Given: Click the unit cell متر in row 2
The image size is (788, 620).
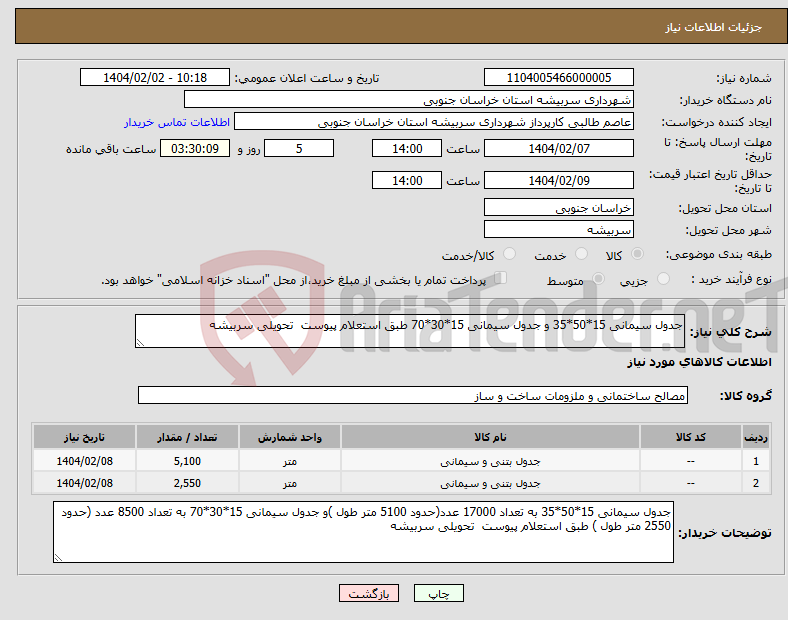Looking at the screenshot, I should coord(290,483).
